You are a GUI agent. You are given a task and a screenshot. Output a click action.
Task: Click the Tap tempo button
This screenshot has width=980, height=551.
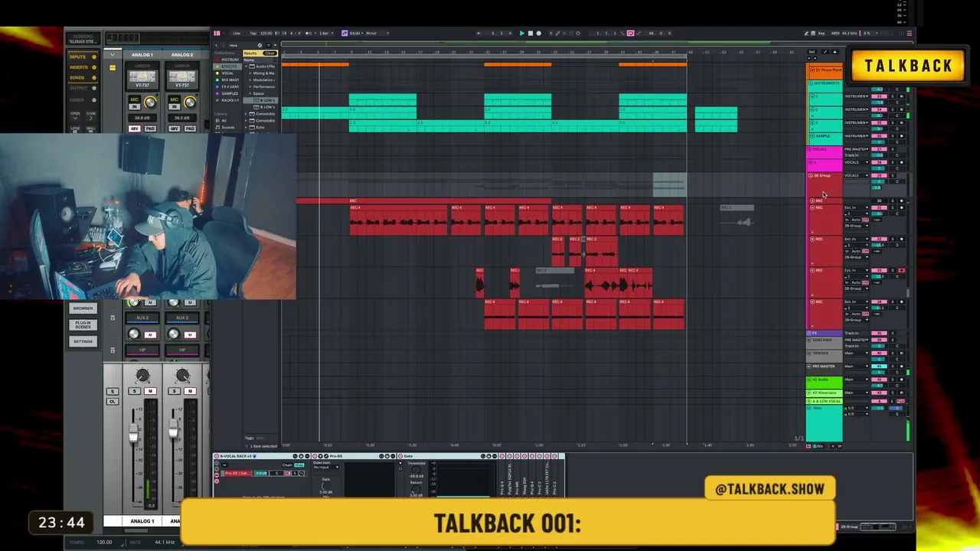253,33
